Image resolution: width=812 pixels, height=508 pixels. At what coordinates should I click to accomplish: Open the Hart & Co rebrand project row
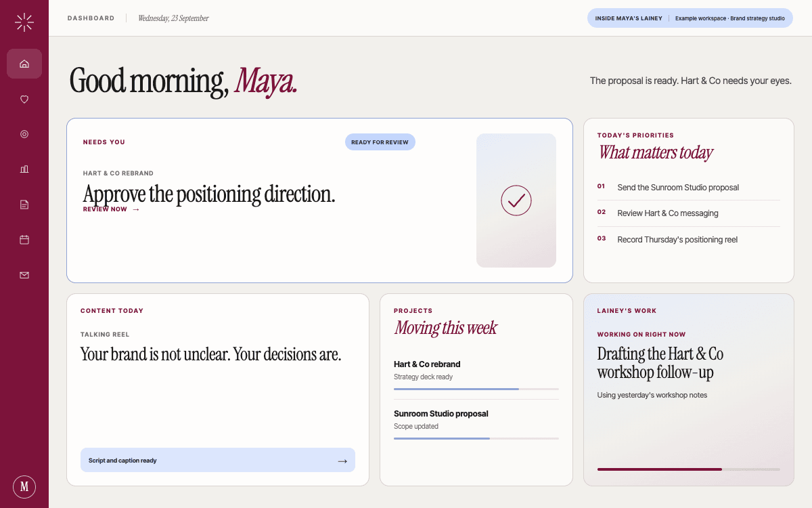476,375
